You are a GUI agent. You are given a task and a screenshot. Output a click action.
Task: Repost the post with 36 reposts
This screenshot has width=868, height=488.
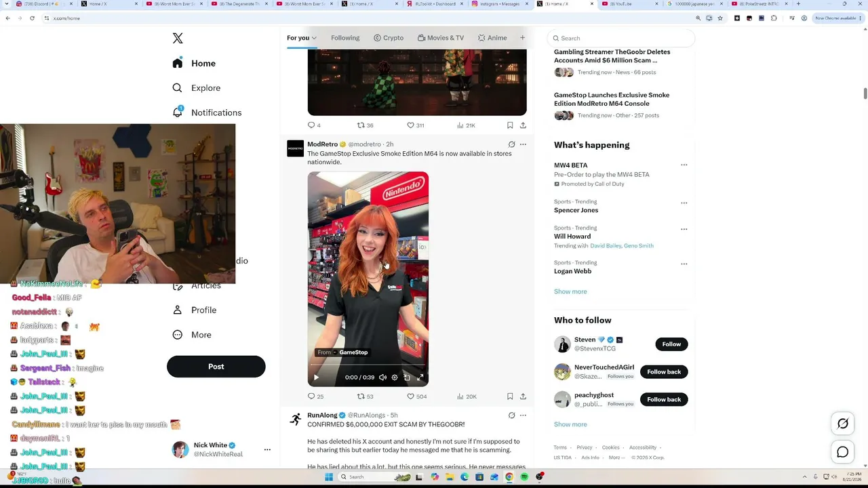(x=365, y=125)
